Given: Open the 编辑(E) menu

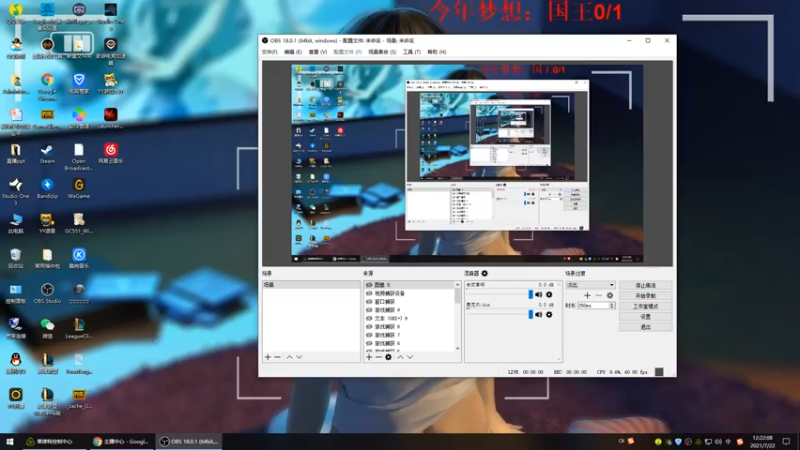Looking at the screenshot, I should (x=293, y=52).
